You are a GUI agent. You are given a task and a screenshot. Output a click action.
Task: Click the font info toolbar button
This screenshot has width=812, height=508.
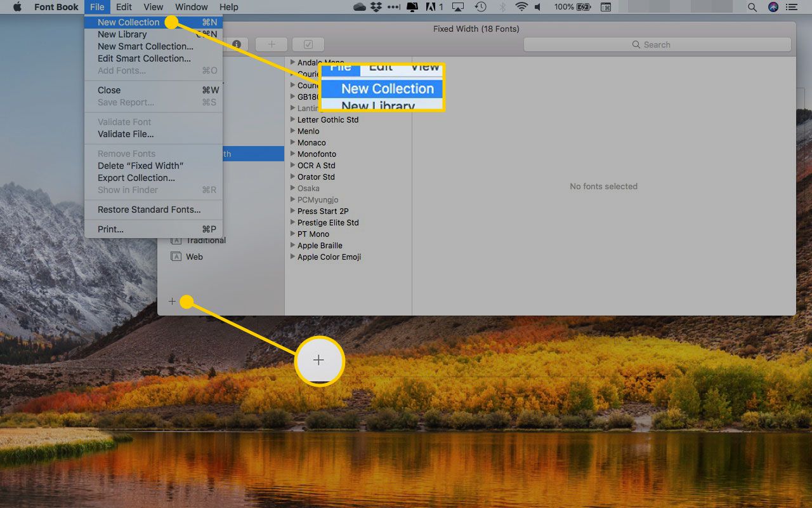click(236, 44)
